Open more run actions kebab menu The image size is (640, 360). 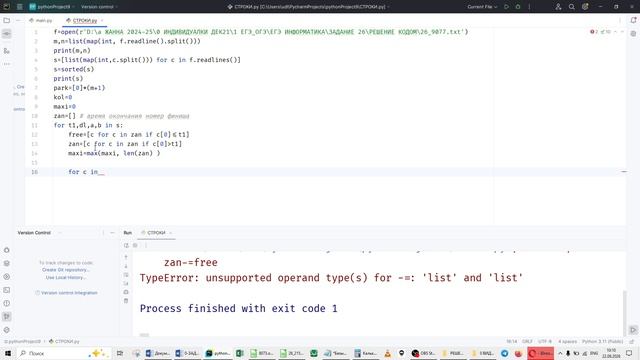coord(529,7)
